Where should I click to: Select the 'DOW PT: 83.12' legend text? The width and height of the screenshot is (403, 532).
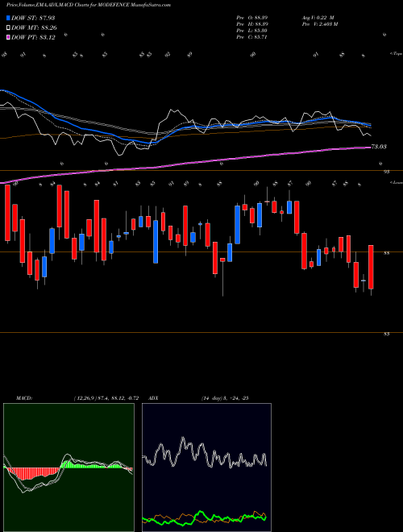click(x=33, y=37)
